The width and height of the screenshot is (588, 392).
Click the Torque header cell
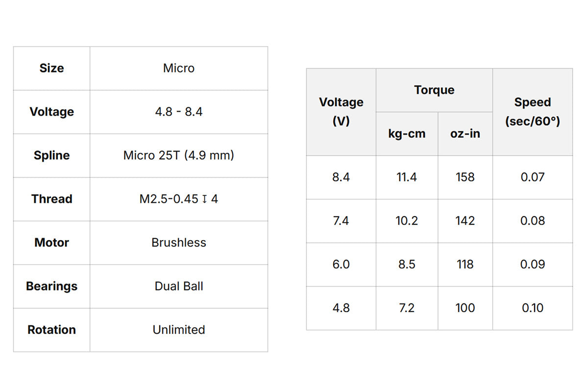coord(434,90)
